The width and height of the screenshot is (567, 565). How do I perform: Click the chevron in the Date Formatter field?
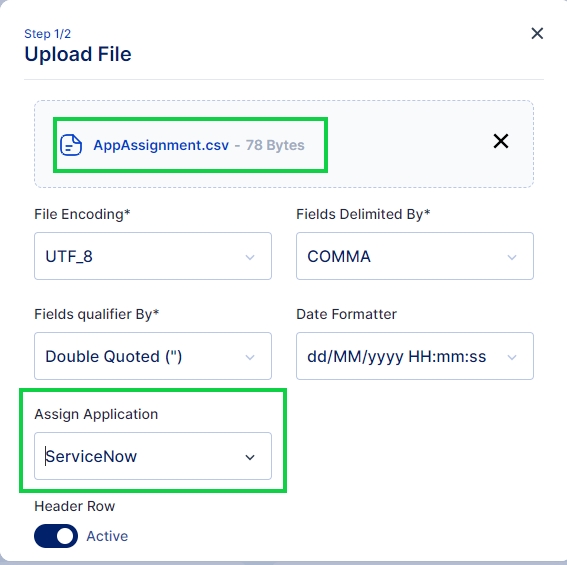click(512, 357)
